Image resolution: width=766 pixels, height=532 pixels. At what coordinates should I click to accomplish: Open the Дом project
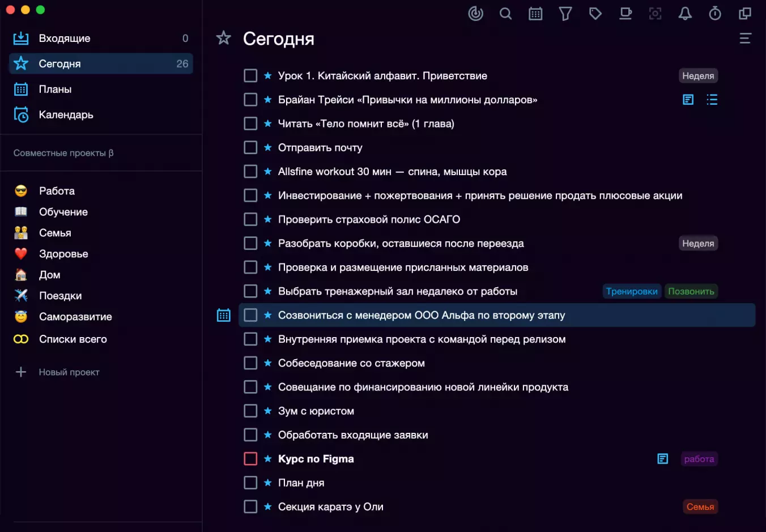click(x=50, y=275)
